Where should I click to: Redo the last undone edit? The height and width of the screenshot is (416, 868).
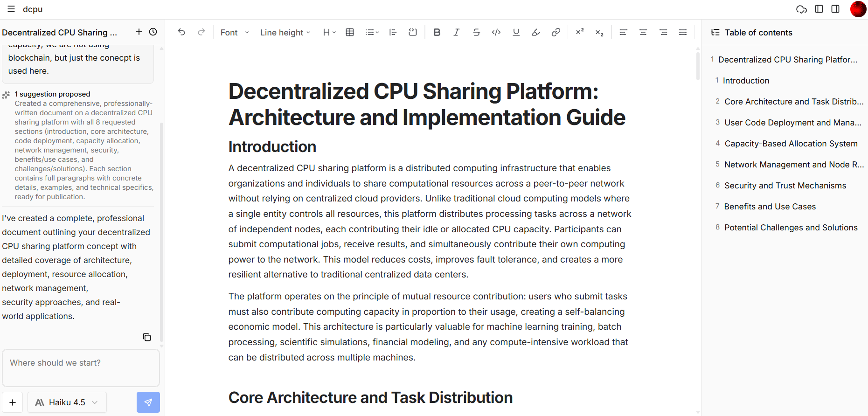pyautogui.click(x=201, y=32)
